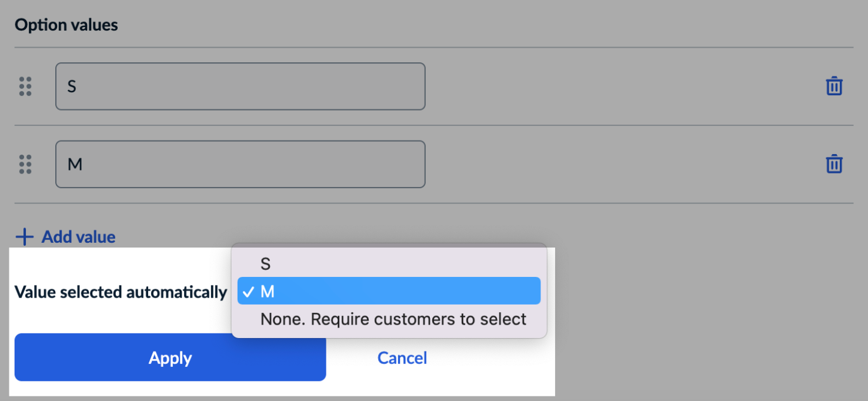Delete the M option value

834,164
